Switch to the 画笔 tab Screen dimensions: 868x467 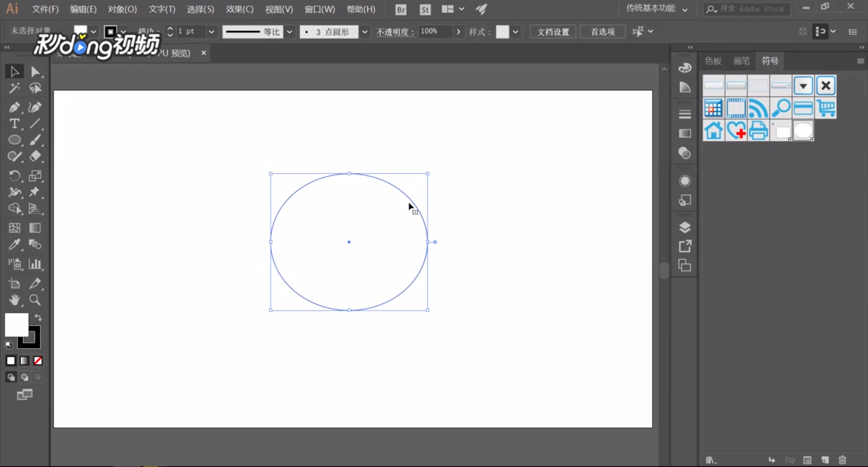[x=741, y=61]
